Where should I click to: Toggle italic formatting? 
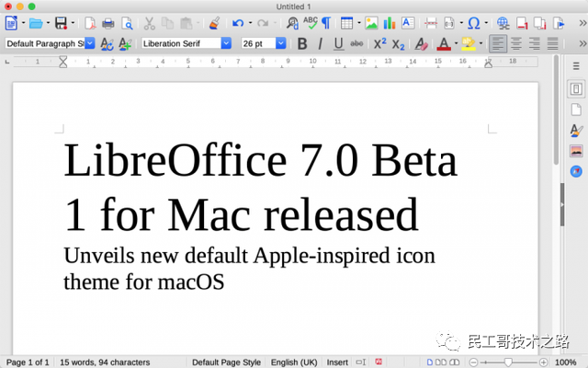point(320,44)
